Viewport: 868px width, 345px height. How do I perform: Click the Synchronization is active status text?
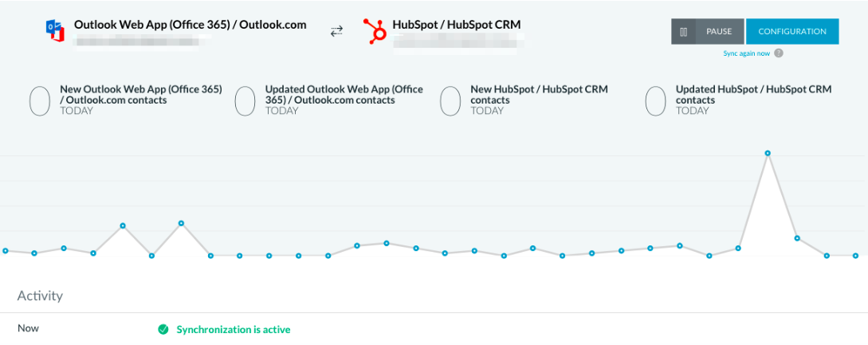point(233,330)
